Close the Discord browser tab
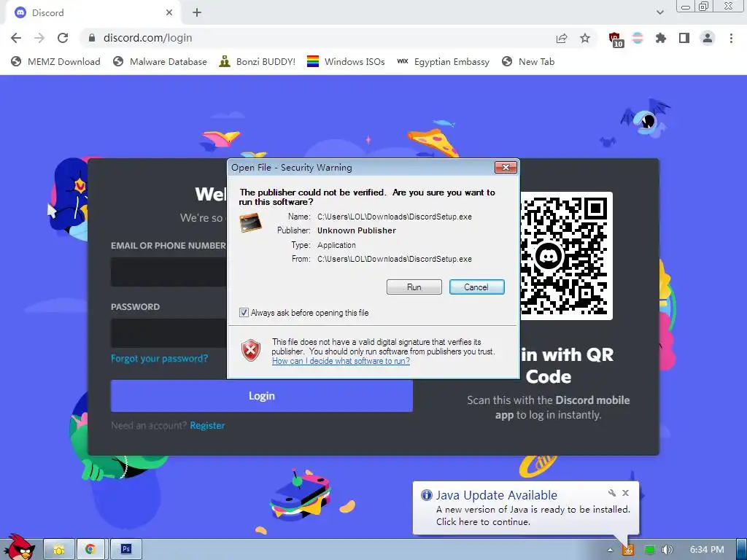Viewport: 747px width, 560px height. click(x=169, y=13)
